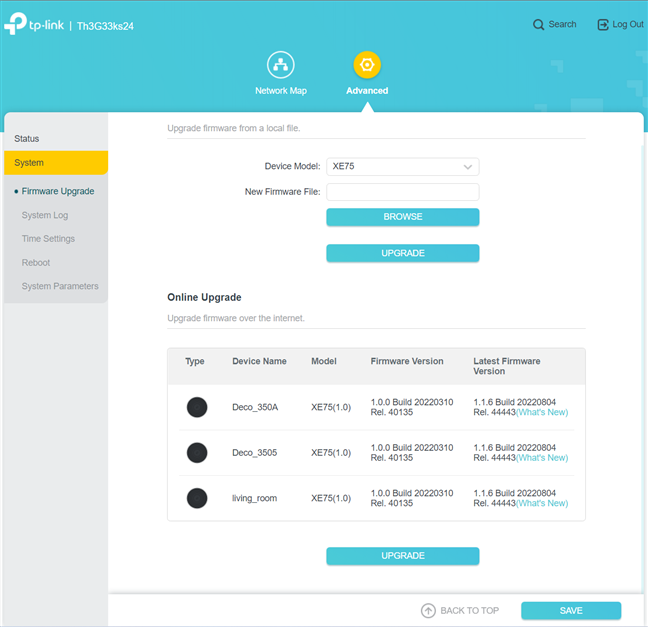
Task: Open System Log in the sidebar
Action: (45, 215)
